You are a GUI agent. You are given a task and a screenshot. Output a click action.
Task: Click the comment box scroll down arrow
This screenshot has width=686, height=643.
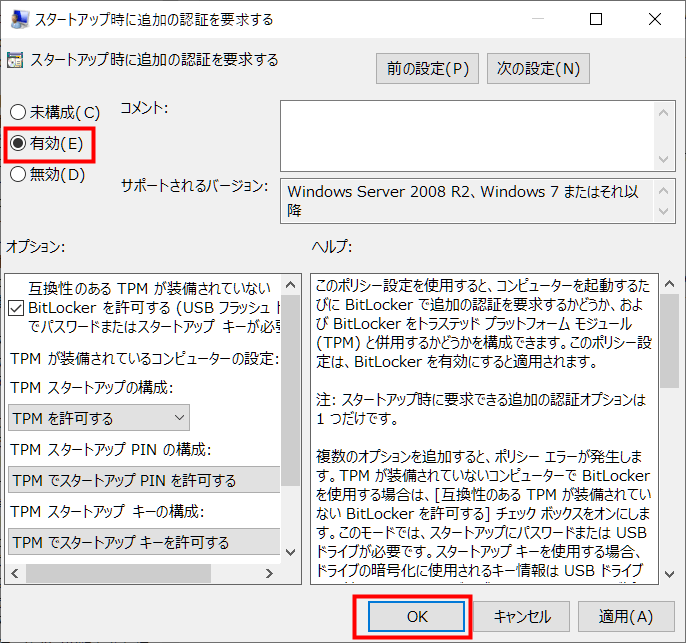pyautogui.click(x=665, y=159)
